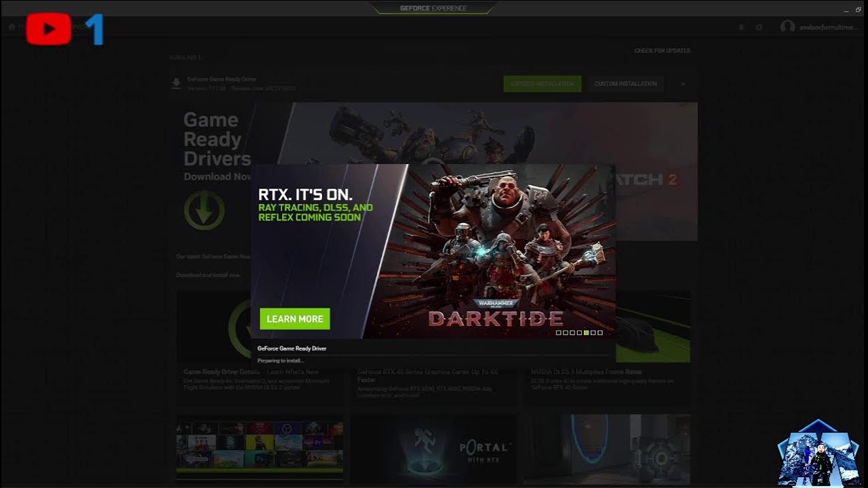Click the user profile avatar
The image size is (868, 488).
[x=787, y=27]
